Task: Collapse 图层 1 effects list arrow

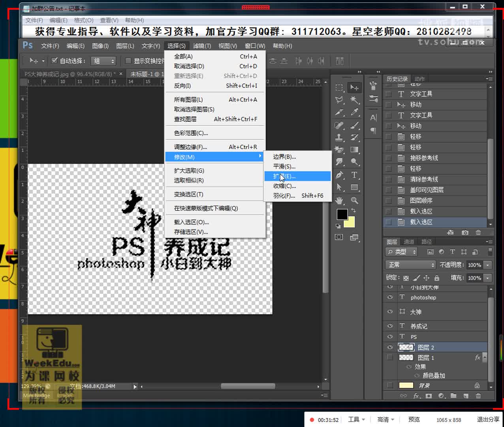Action: (x=485, y=357)
